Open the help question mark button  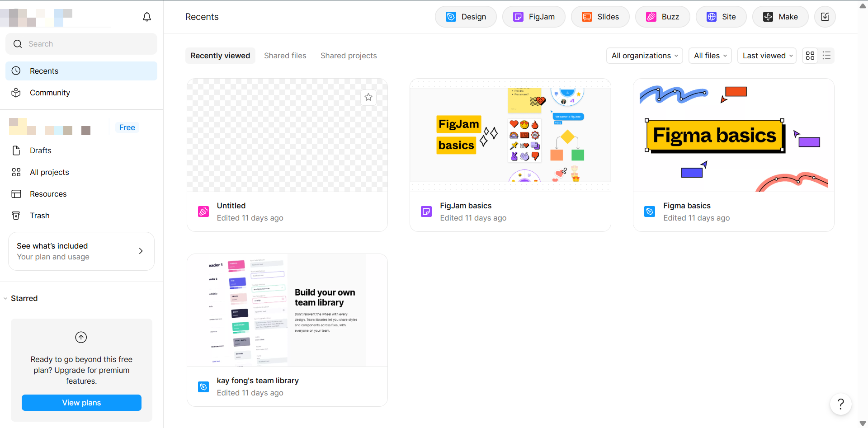(841, 404)
